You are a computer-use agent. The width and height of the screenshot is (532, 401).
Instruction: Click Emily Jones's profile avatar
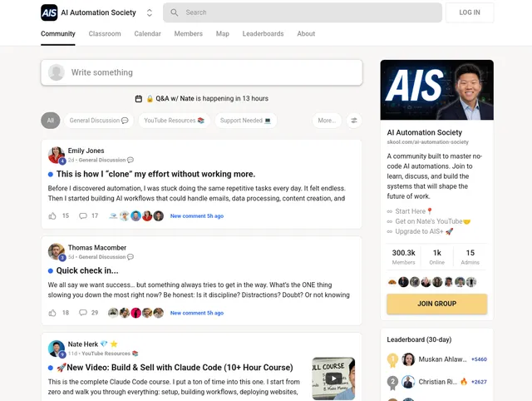pyautogui.click(x=57, y=155)
